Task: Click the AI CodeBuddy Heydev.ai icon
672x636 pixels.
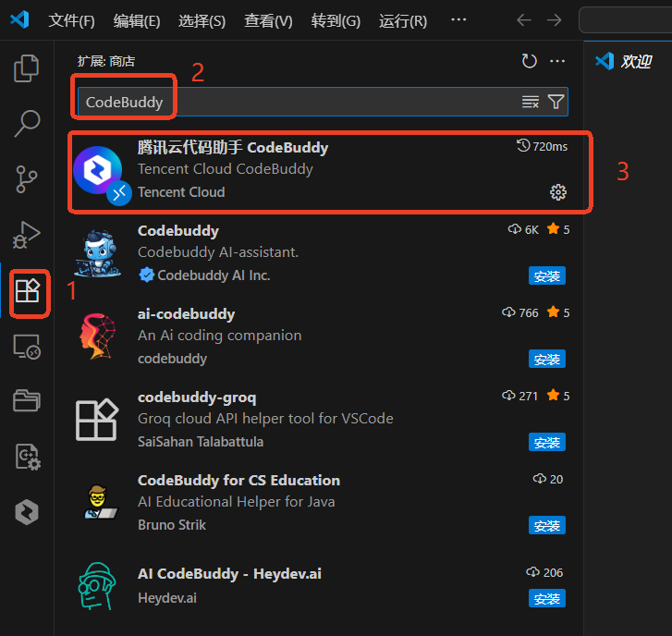Action: pos(97,586)
